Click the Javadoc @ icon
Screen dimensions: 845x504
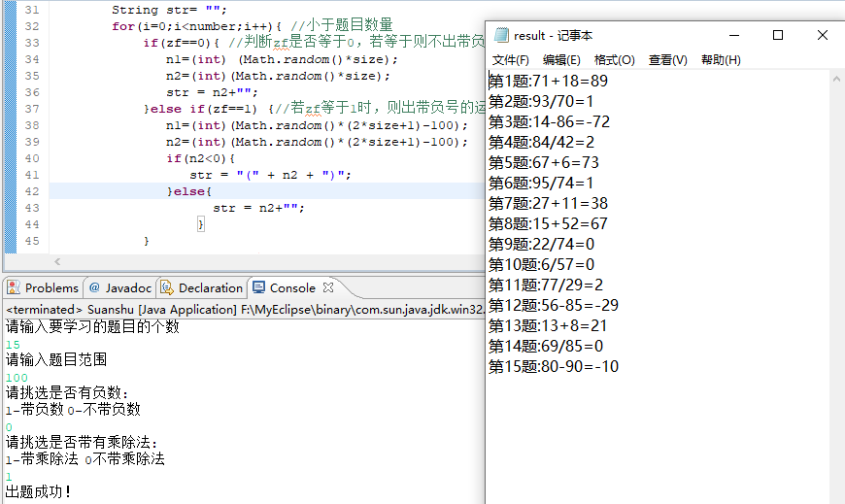point(94,287)
